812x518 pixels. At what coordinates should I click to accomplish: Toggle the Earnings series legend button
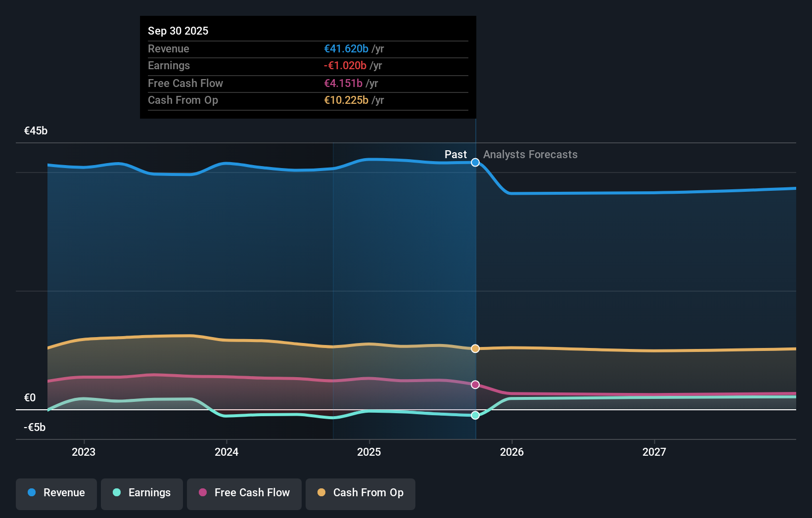point(142,494)
